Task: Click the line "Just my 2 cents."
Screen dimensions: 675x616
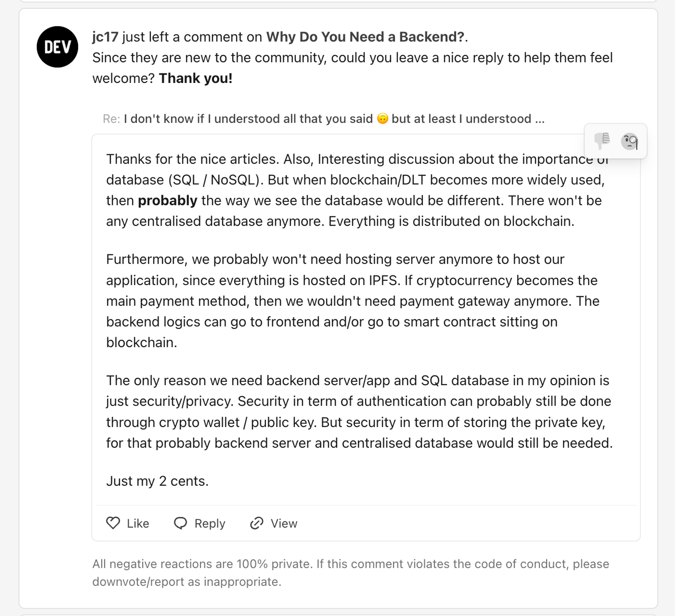Action: click(157, 481)
